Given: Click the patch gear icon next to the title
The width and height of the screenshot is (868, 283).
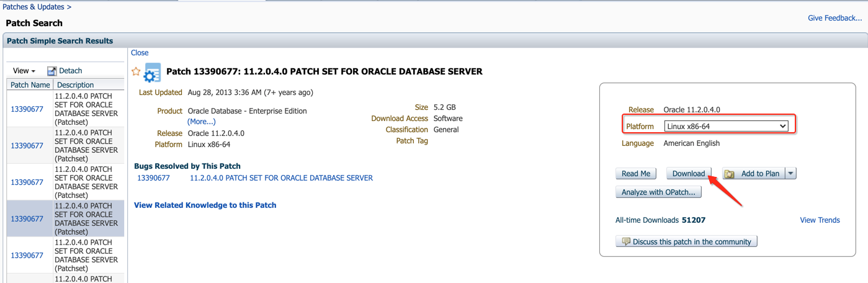Looking at the screenshot, I should 152,73.
